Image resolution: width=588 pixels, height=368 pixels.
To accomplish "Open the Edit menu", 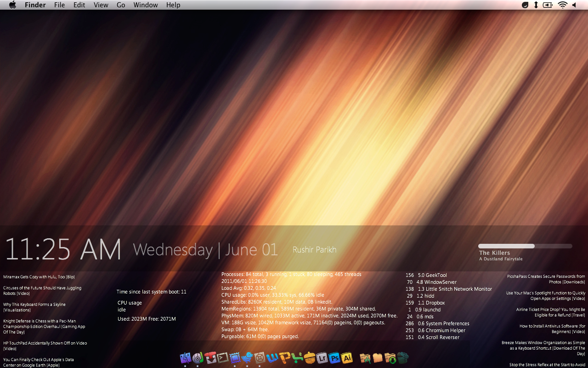I will pyautogui.click(x=79, y=5).
